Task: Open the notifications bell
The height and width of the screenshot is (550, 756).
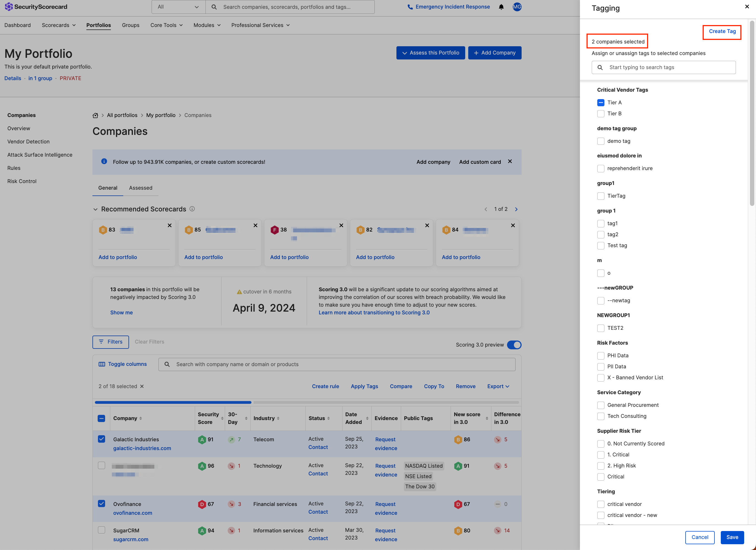Action: click(501, 7)
